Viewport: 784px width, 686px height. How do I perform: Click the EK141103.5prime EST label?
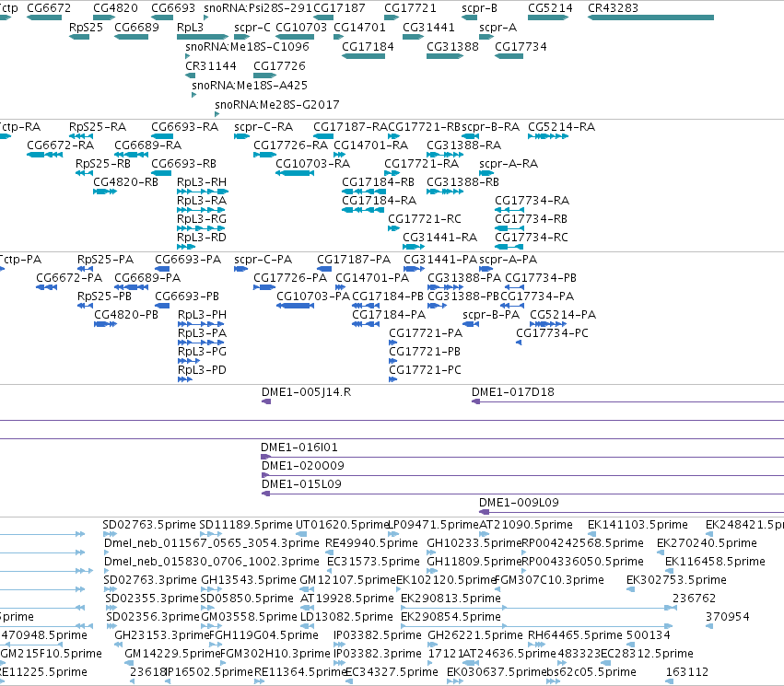click(638, 525)
